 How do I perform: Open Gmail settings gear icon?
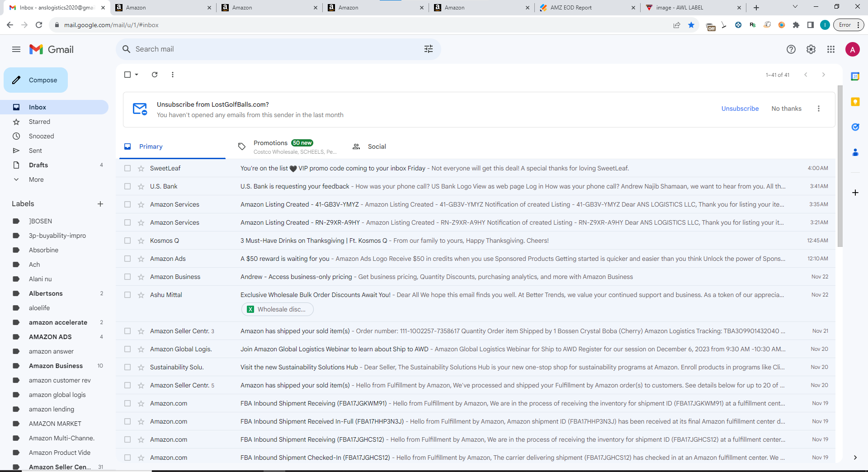coord(811,49)
